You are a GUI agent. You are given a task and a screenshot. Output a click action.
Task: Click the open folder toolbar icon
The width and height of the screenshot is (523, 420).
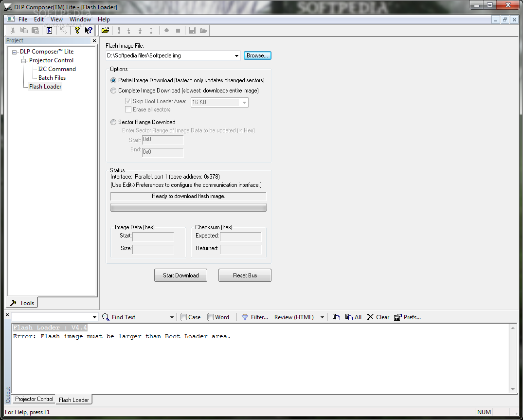[x=106, y=30]
